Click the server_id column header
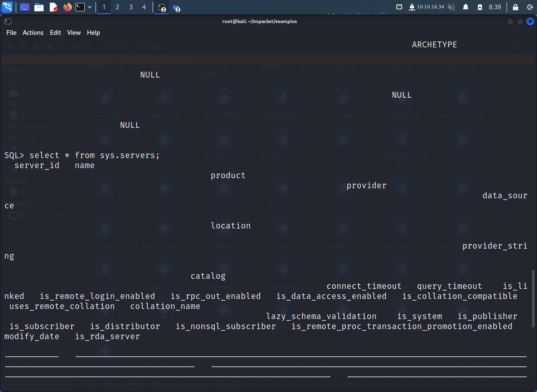537x392 pixels. [x=37, y=166]
